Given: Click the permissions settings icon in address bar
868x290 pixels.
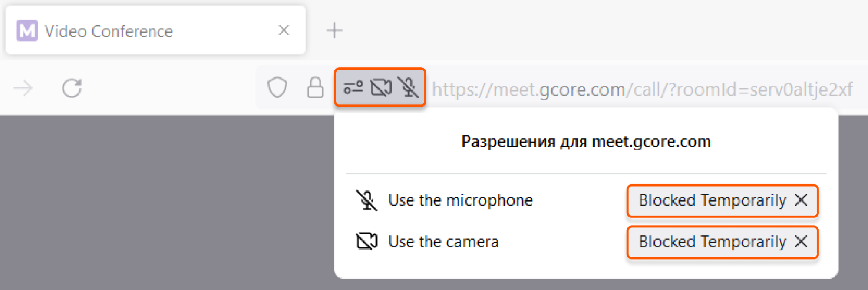Looking at the screenshot, I should pos(353,88).
